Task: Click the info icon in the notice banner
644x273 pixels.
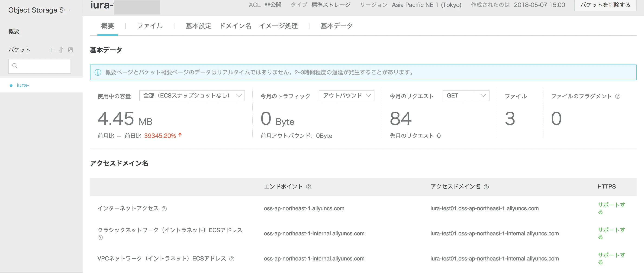Action: pos(98,73)
